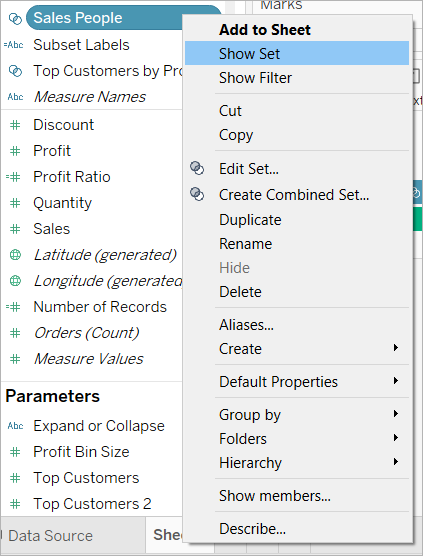The image size is (423, 556).
Task: Click the number icon beside Discount
Action: click(x=15, y=125)
